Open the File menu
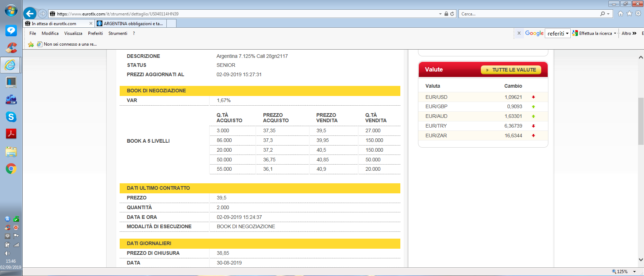644x276 pixels. point(33,33)
